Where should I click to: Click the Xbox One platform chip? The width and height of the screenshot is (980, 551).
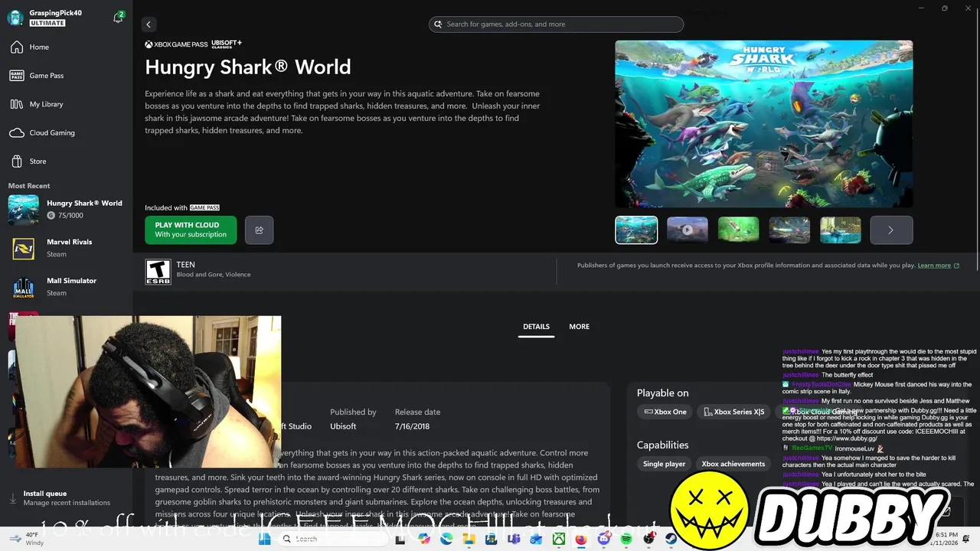pos(665,412)
